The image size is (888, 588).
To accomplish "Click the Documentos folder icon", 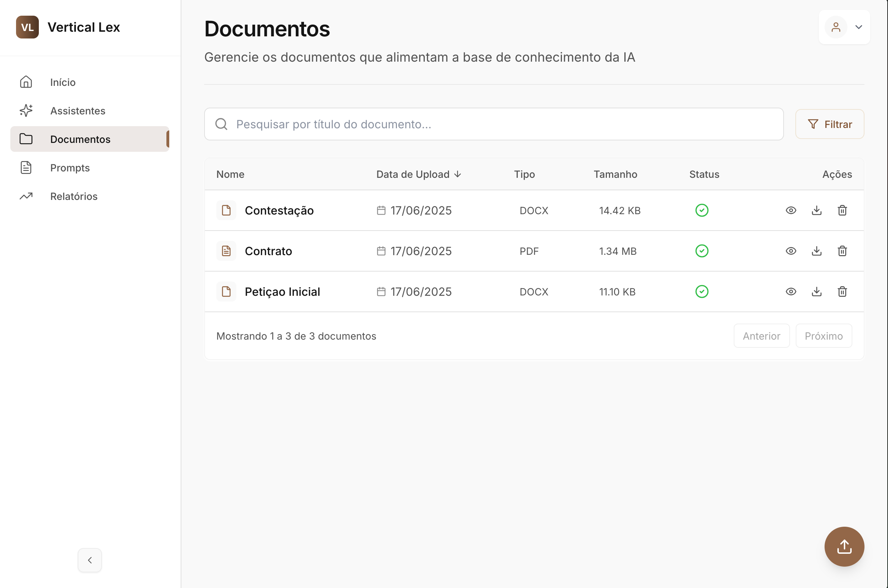I will coord(26,139).
